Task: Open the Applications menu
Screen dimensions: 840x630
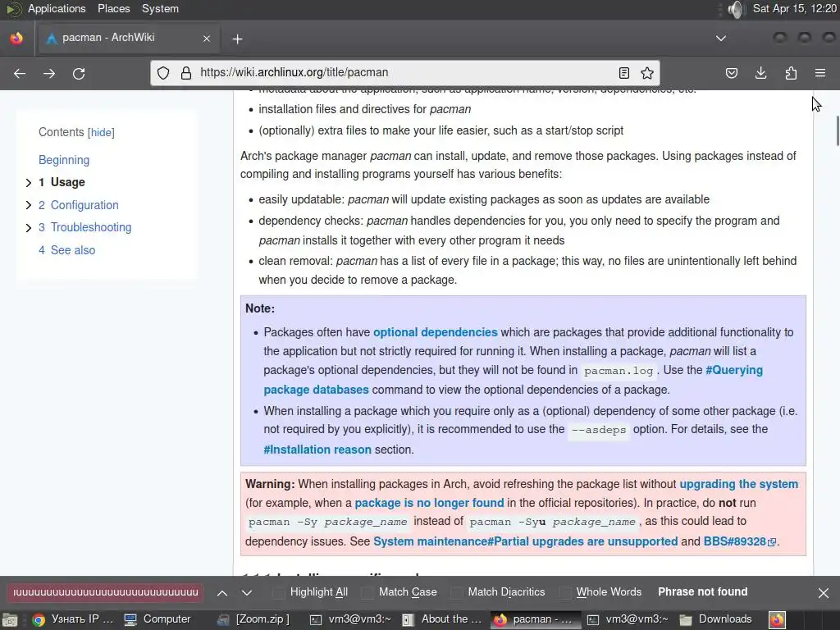Action: coord(57,8)
